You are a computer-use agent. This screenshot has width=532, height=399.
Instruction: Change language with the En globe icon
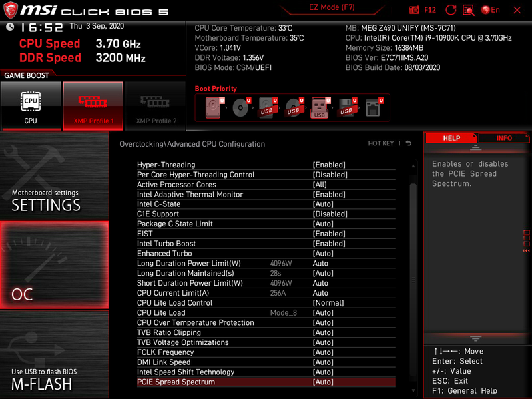point(490,10)
